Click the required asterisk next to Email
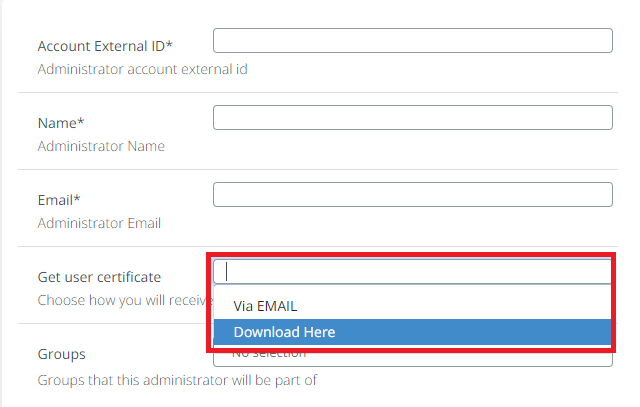The image size is (640, 407). tap(77, 199)
